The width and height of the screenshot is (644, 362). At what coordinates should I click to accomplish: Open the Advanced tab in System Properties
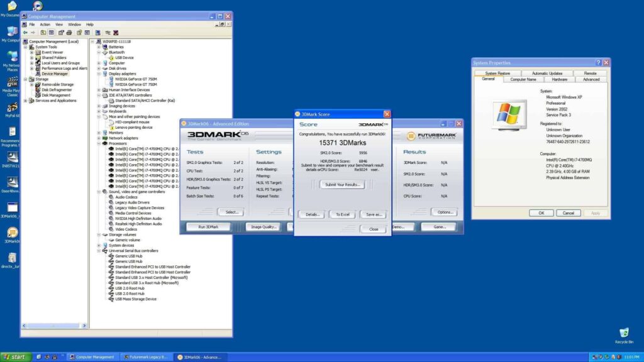click(x=591, y=79)
